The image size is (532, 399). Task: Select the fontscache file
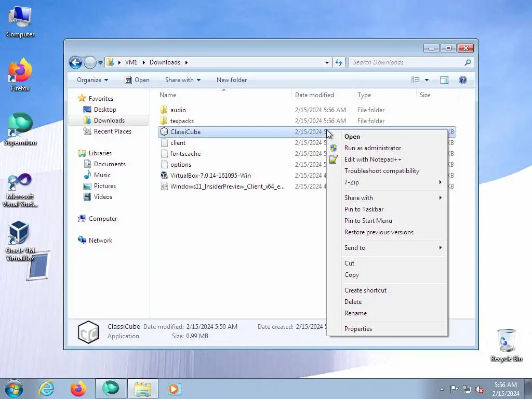click(185, 154)
